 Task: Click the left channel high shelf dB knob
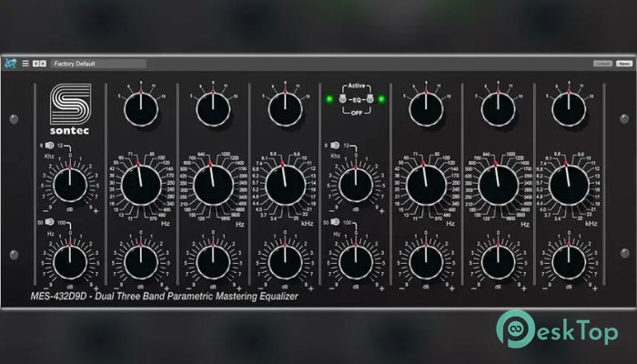(69, 185)
